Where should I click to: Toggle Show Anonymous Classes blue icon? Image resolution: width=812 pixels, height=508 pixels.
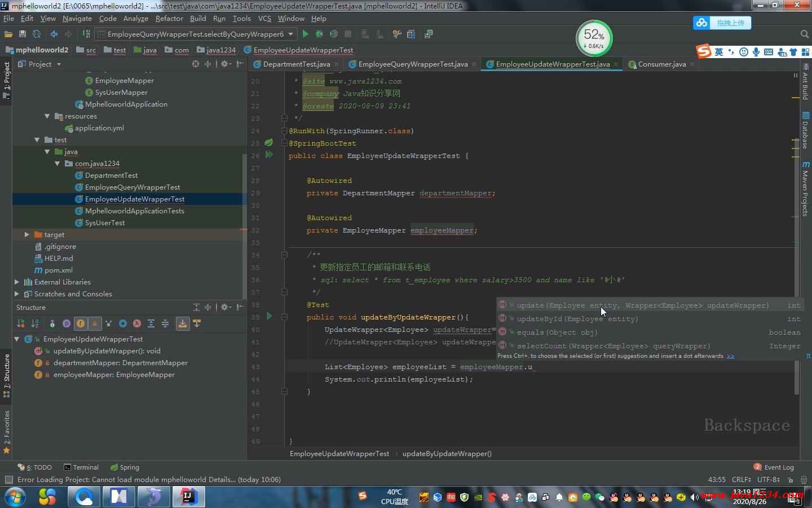click(x=123, y=323)
